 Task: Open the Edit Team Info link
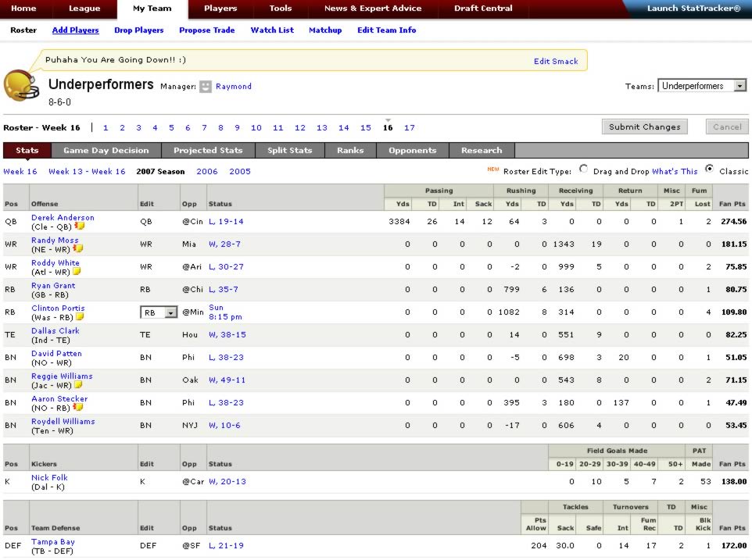pyautogui.click(x=386, y=30)
